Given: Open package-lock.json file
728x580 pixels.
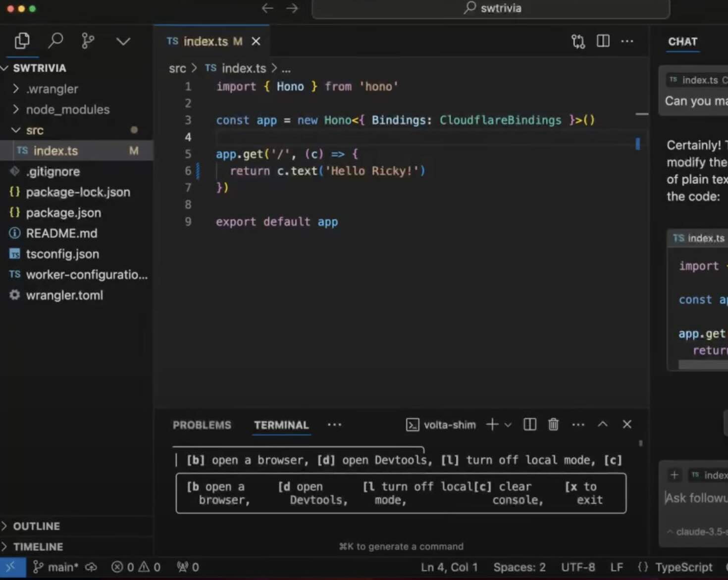Looking at the screenshot, I should pyautogui.click(x=78, y=192).
